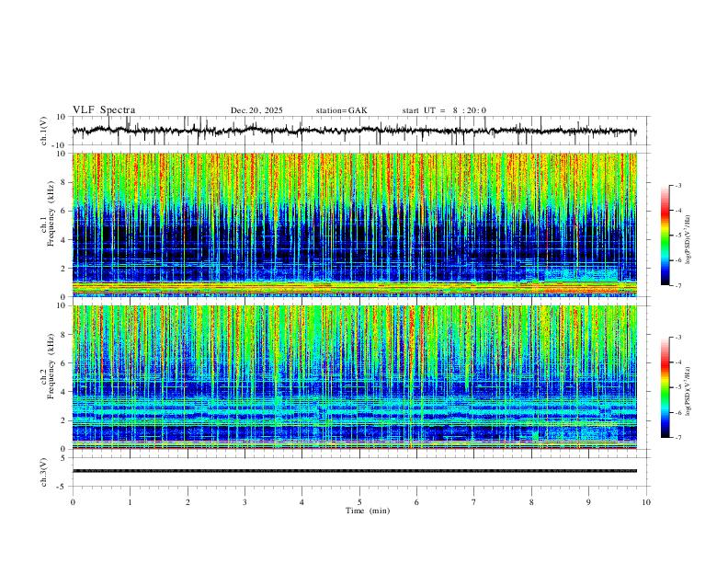Screen dimensions: 728x563
Task: Click the "-4" tick on ch.2 colorbar
Action: [677, 362]
